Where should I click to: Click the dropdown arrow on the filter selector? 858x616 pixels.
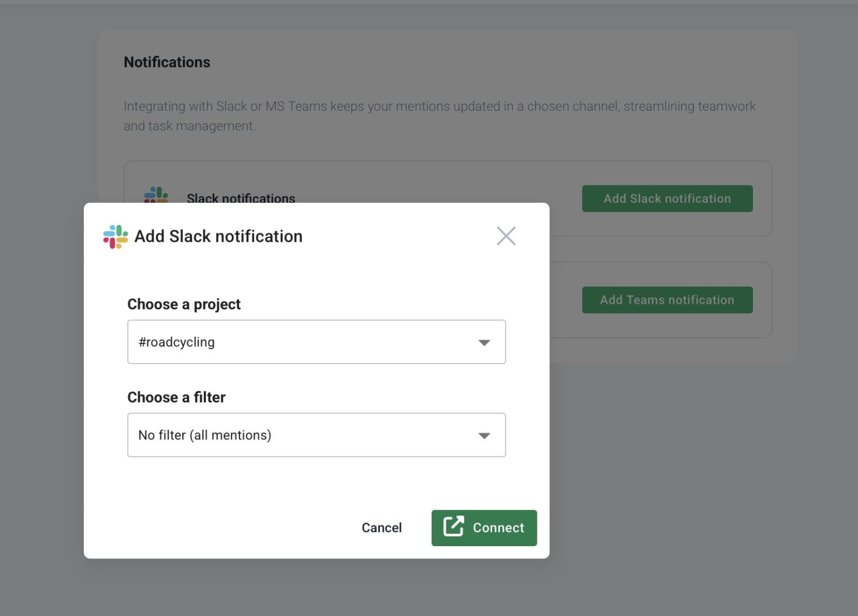484,435
